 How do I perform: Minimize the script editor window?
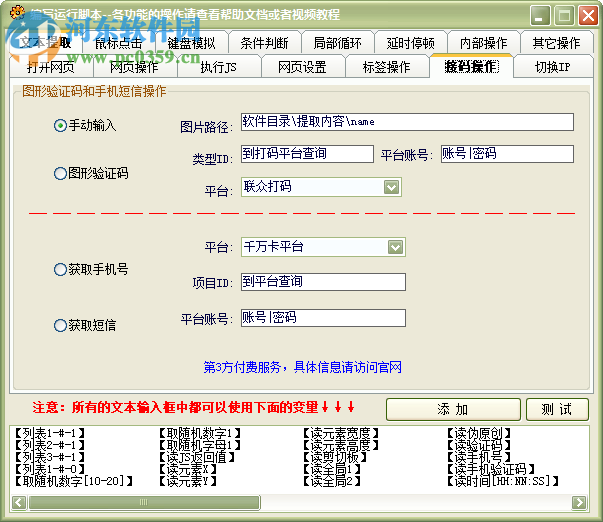(540, 16)
